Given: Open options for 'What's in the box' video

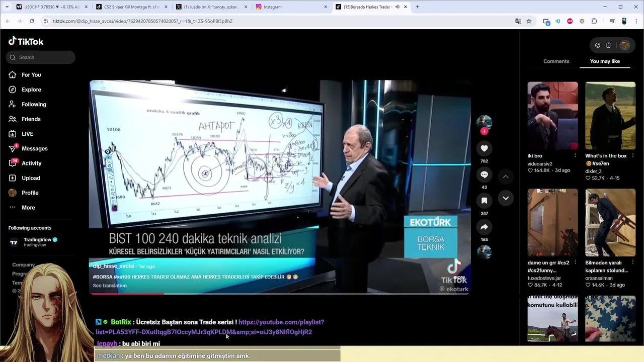Looking at the screenshot, I should (633, 156).
